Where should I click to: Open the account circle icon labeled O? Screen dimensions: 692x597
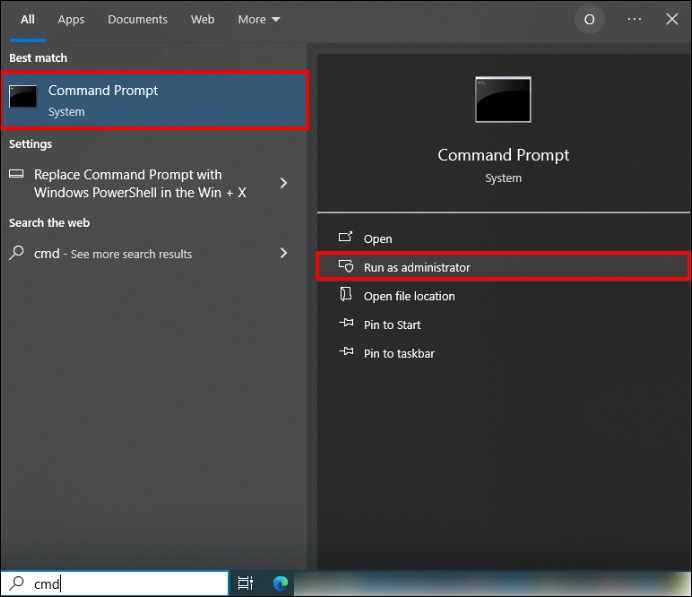click(589, 19)
